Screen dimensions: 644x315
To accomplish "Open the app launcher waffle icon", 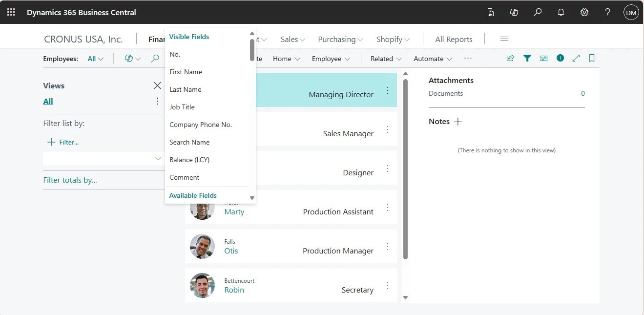I will coord(11,12).
